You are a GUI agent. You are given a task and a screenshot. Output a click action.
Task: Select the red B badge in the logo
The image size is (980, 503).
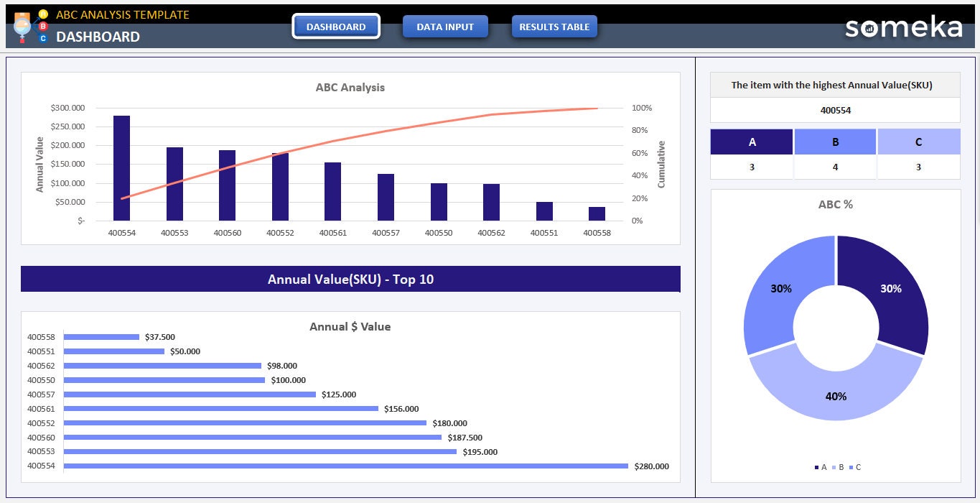pos(43,27)
